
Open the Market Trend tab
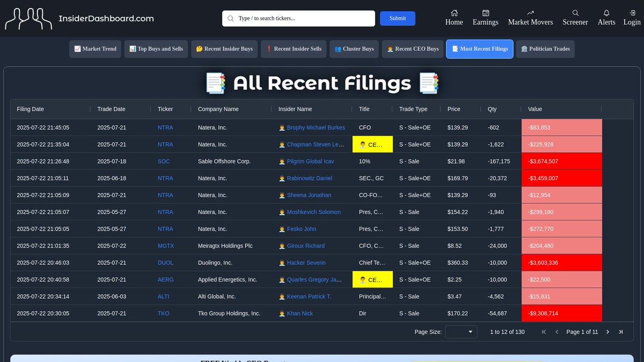[95, 49]
